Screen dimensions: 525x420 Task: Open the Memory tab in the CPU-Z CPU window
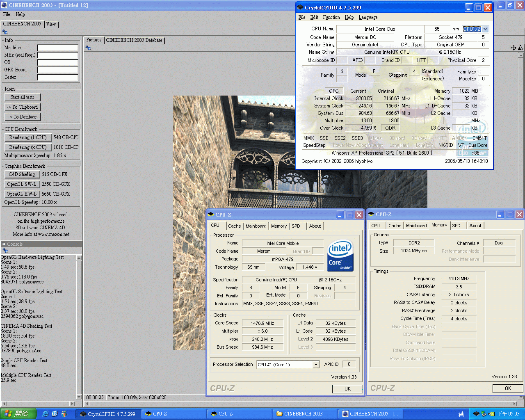279,226
